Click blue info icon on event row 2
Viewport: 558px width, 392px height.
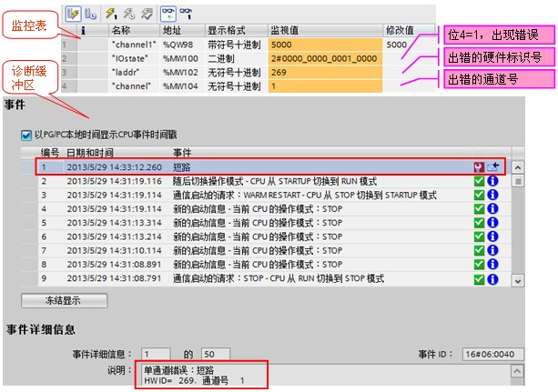pyautogui.click(x=492, y=181)
